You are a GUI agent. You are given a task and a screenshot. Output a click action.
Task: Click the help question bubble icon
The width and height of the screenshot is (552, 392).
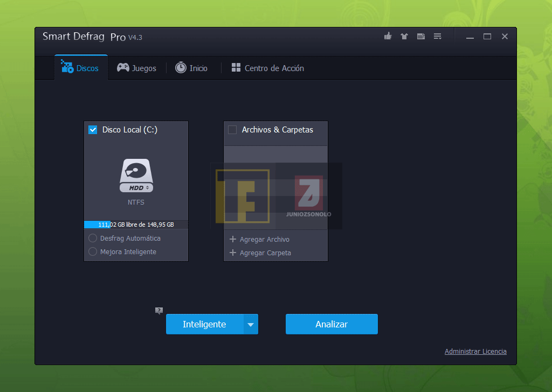tap(159, 311)
